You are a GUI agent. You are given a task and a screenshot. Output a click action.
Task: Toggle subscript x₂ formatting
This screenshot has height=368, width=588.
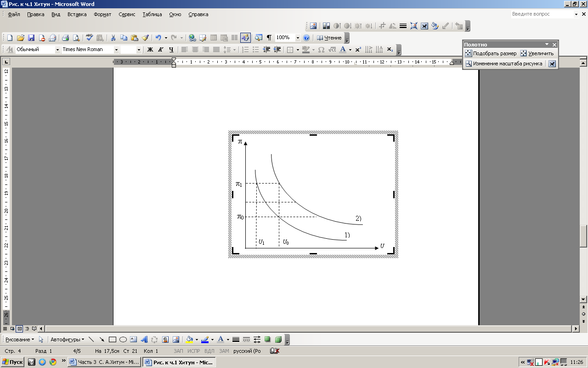click(x=390, y=49)
